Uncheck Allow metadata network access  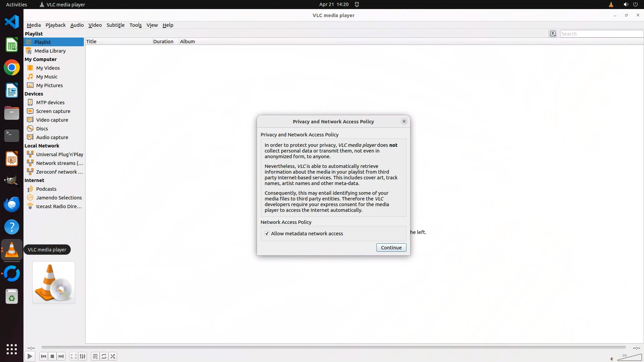pyautogui.click(x=267, y=234)
